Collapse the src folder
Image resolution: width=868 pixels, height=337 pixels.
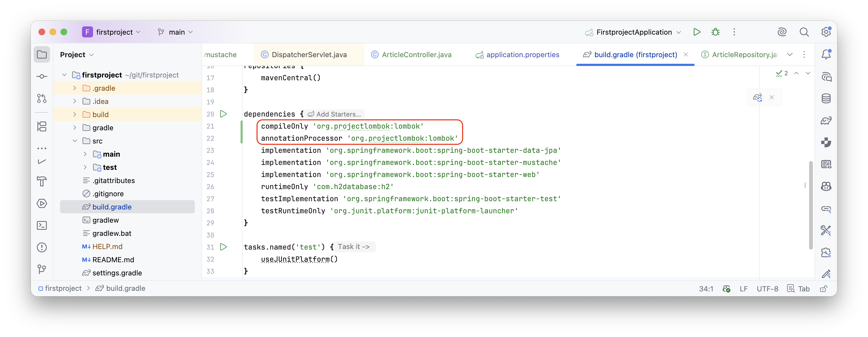coord(75,141)
